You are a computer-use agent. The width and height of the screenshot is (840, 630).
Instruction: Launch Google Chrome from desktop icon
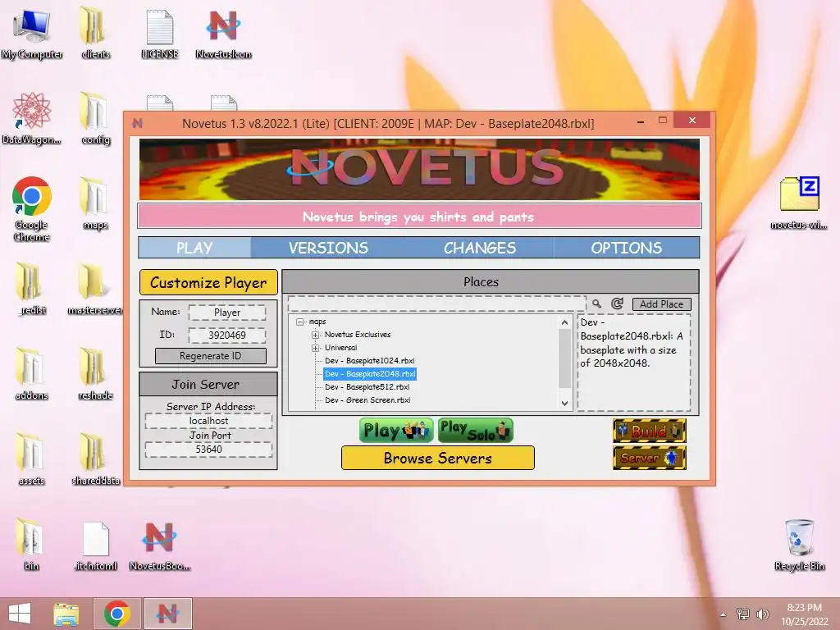pos(32,208)
